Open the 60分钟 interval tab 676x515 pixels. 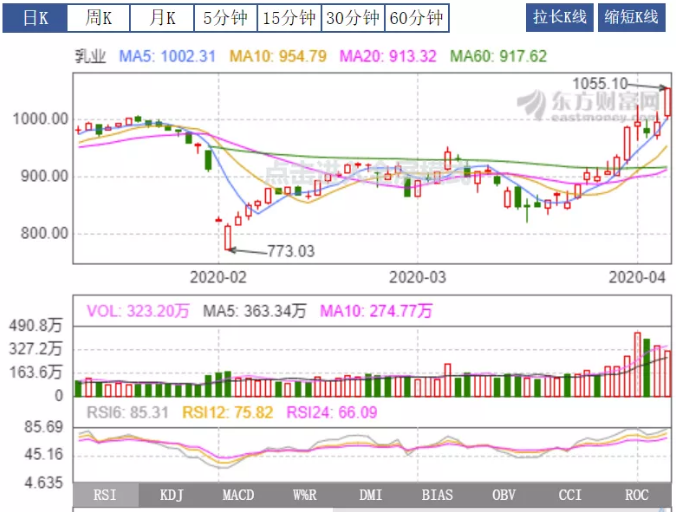tap(416, 18)
